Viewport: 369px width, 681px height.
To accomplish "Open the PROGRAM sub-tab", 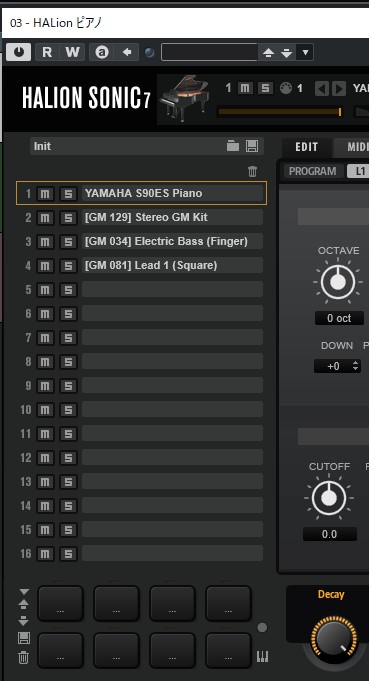I will coord(313,171).
